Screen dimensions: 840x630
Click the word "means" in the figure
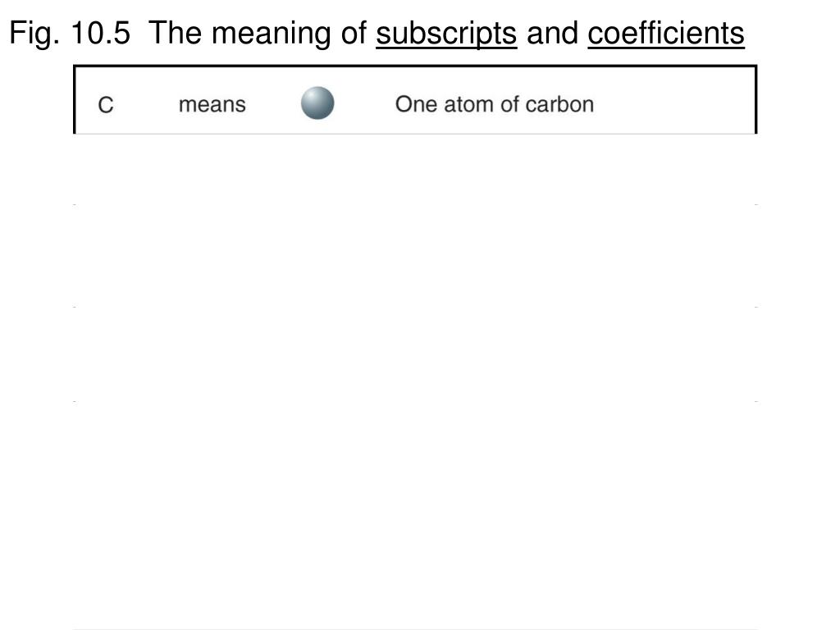[x=212, y=104]
